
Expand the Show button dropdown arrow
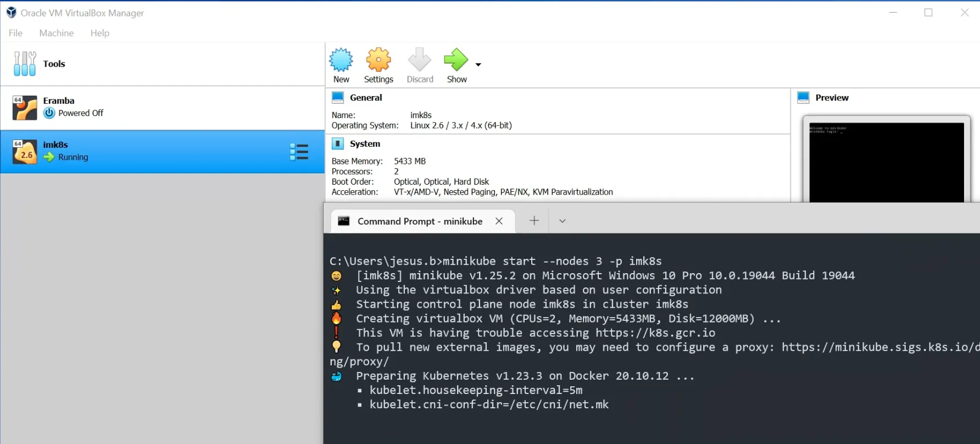point(478,65)
